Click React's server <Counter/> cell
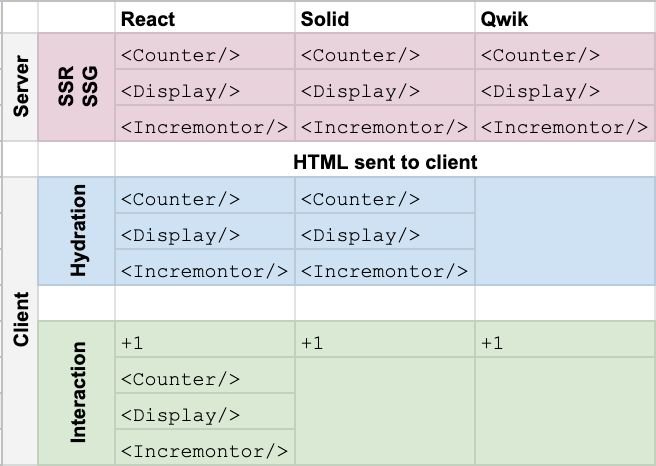 tap(205, 56)
